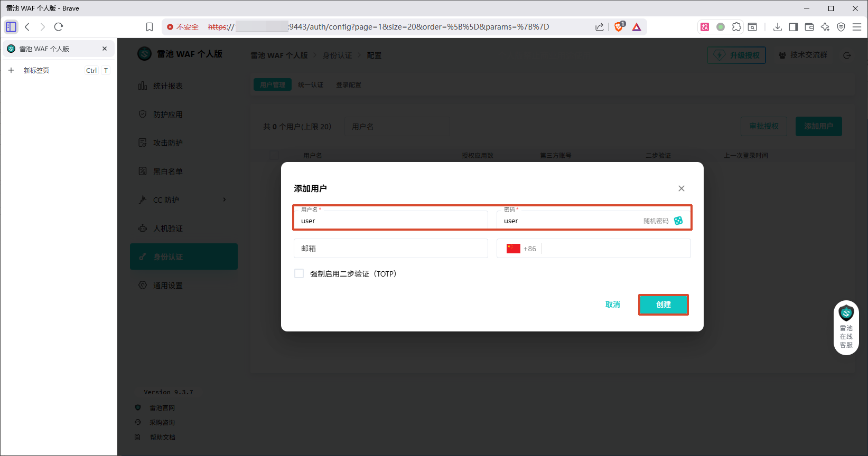
Task: Check 强制启用二步验证 (TOTP) checkbox
Action: tap(299, 273)
